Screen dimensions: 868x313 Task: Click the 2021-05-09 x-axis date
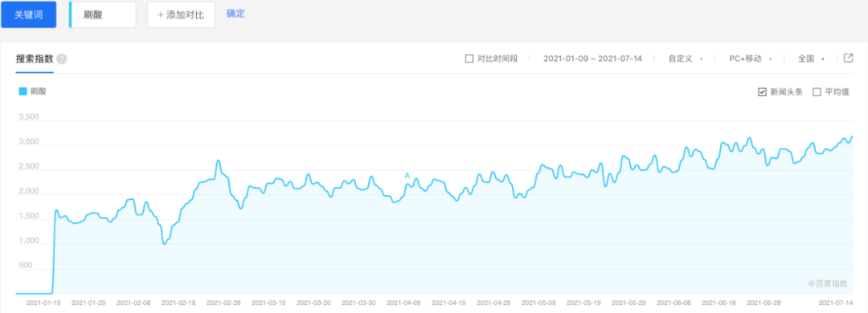(x=538, y=303)
